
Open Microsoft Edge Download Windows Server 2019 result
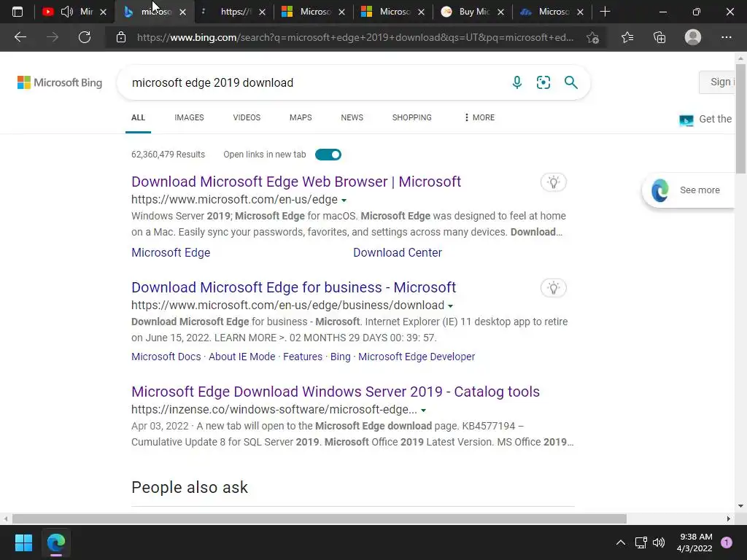click(x=336, y=392)
